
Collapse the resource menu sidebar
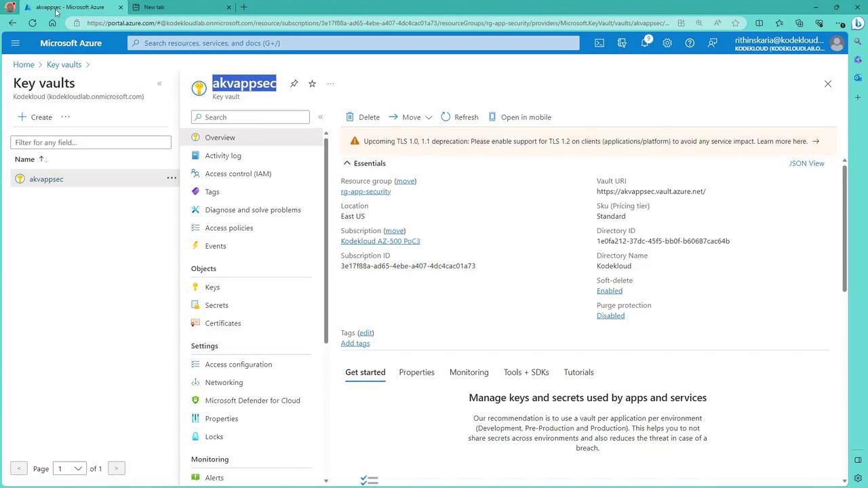point(321,117)
